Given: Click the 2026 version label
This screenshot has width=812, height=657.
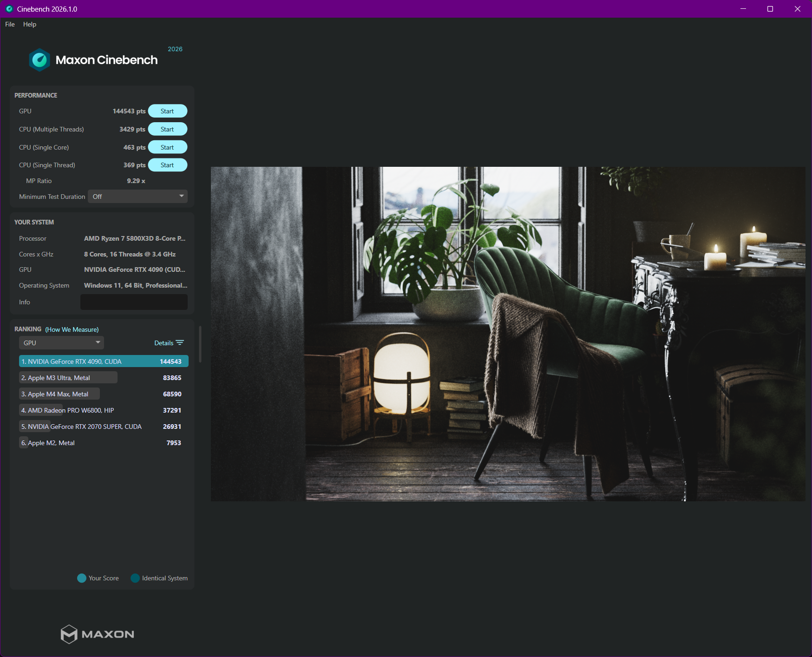Looking at the screenshot, I should click(175, 49).
